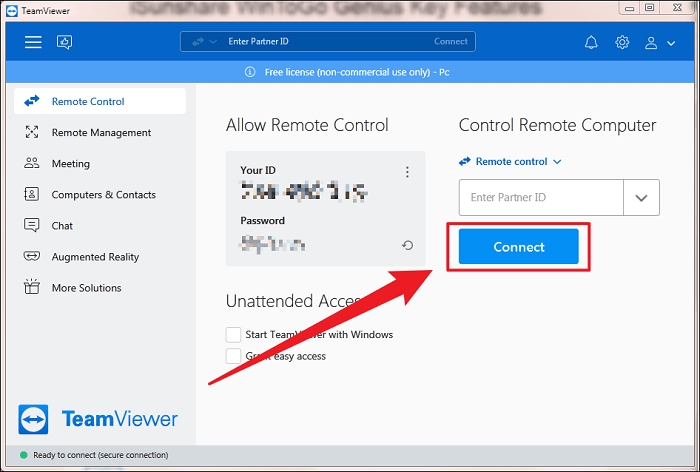Click the connection mode arrows in top bar
This screenshot has height=472, width=700.
pos(198,42)
